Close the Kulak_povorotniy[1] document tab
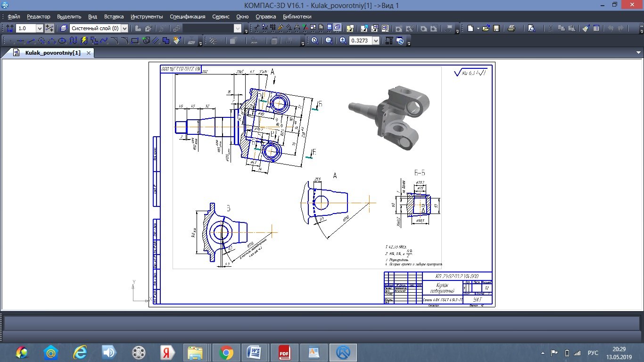 88,53
